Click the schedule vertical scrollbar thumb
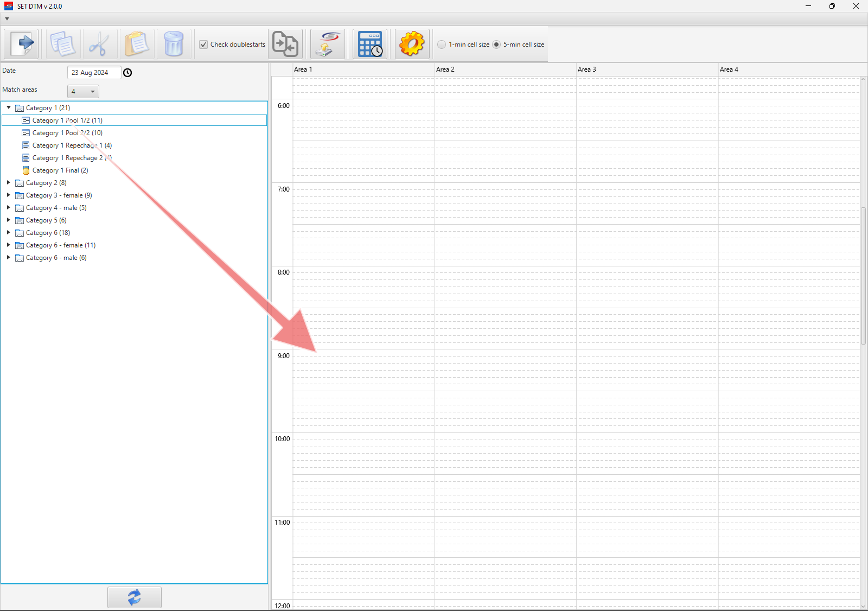This screenshot has height=611, width=868. [x=863, y=276]
